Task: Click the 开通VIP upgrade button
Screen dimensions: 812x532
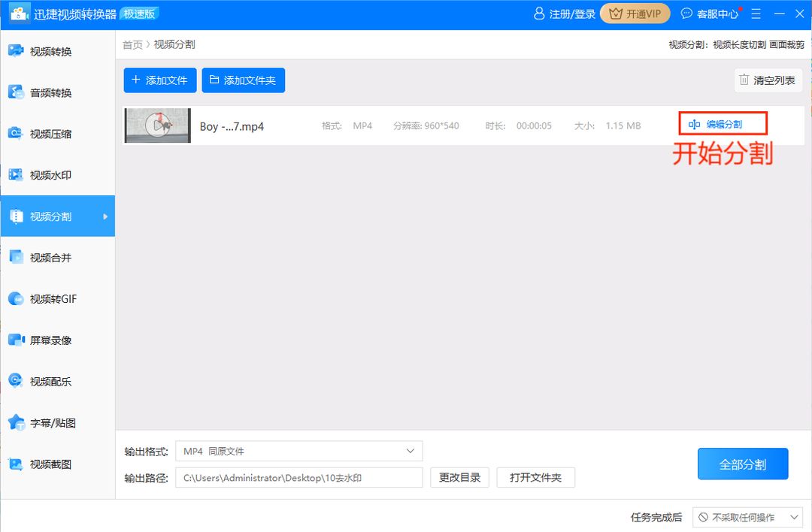Action: pos(635,13)
